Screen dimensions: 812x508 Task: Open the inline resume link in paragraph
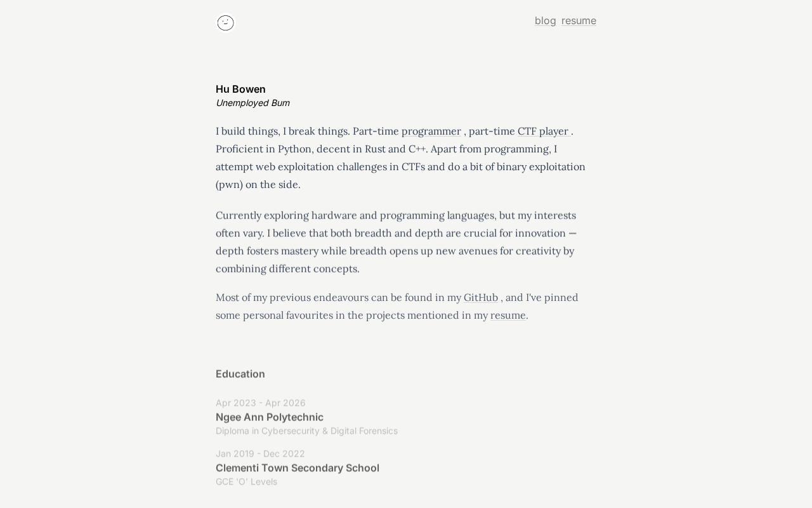click(507, 315)
